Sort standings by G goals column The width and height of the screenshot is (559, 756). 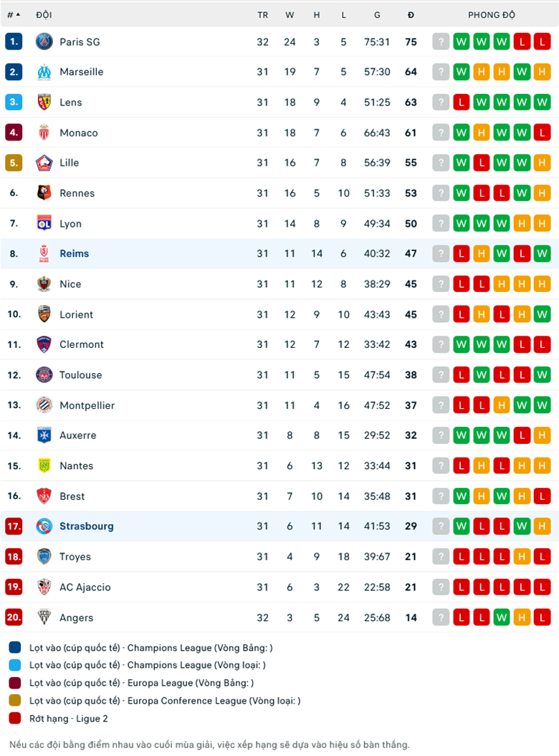tap(377, 14)
